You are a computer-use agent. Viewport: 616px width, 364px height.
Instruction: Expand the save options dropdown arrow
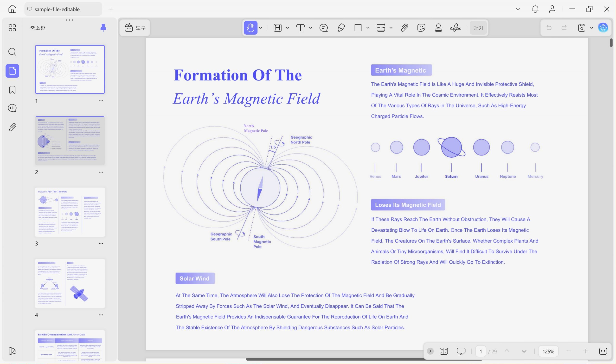point(592,28)
